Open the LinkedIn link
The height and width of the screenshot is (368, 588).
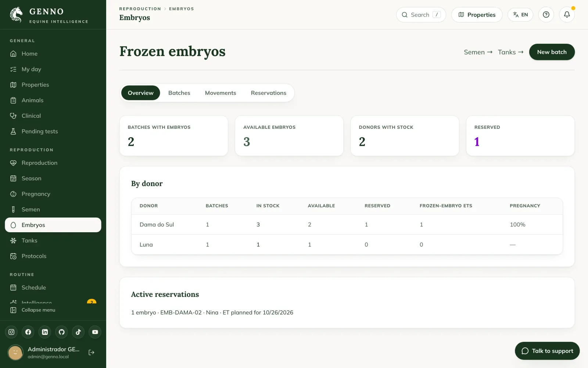45,332
